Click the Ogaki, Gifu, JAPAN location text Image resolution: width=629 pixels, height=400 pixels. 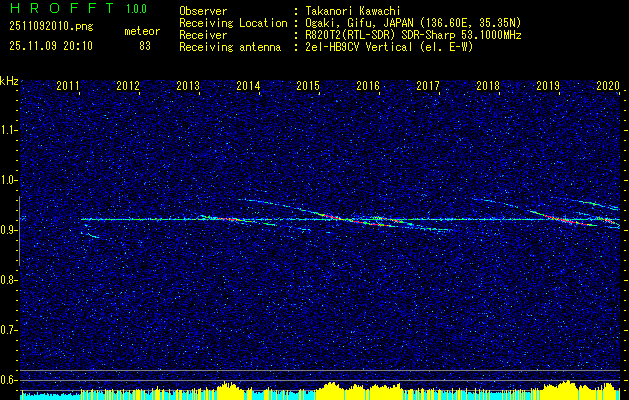[x=413, y=23]
